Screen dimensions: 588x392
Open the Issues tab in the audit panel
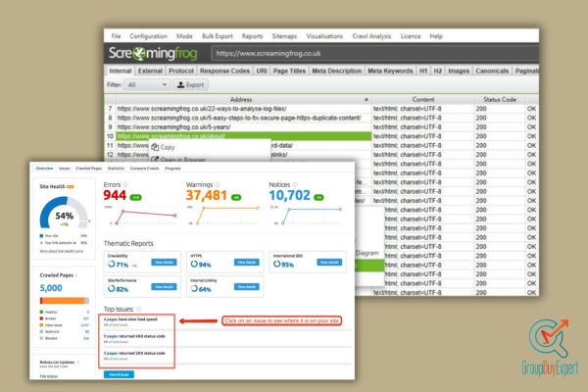point(64,168)
